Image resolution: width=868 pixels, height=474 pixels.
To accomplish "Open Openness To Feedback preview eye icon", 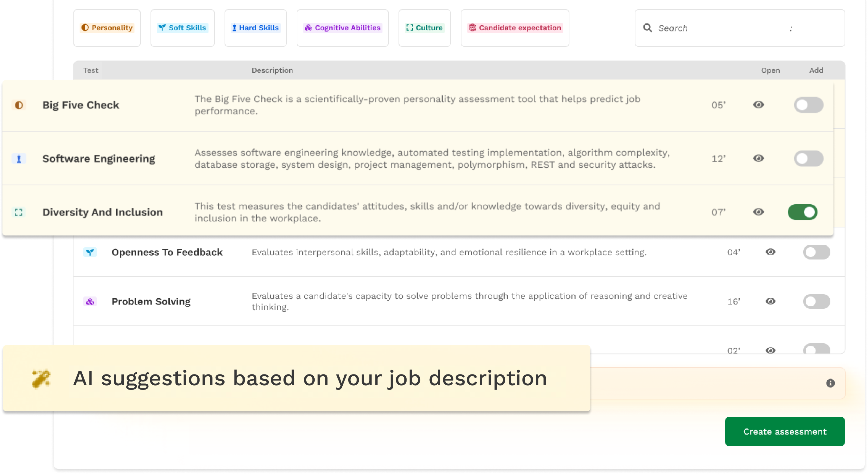I will click(770, 252).
